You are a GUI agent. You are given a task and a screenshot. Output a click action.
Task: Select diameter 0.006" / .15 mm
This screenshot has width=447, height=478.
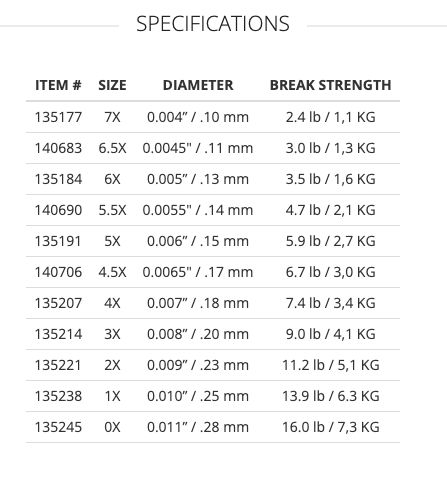198,241
